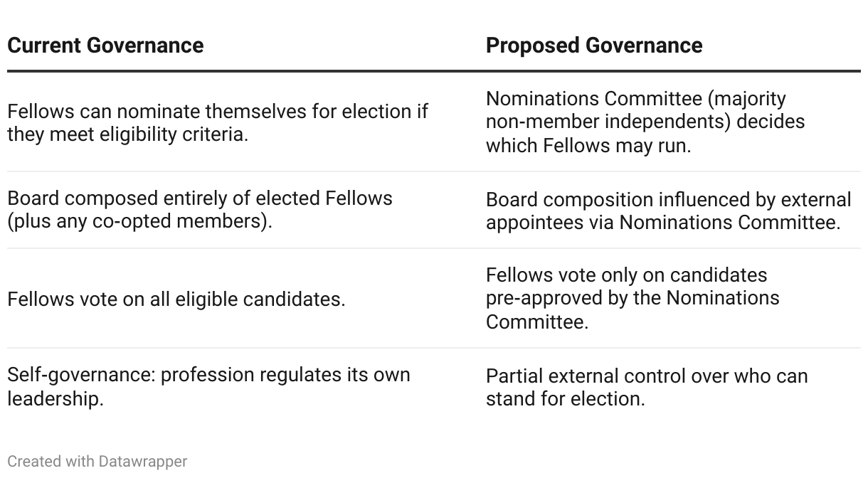Click the thick divider line under the headers
Image resolution: width=868 pixels, height=478 pixels.
(x=434, y=71)
